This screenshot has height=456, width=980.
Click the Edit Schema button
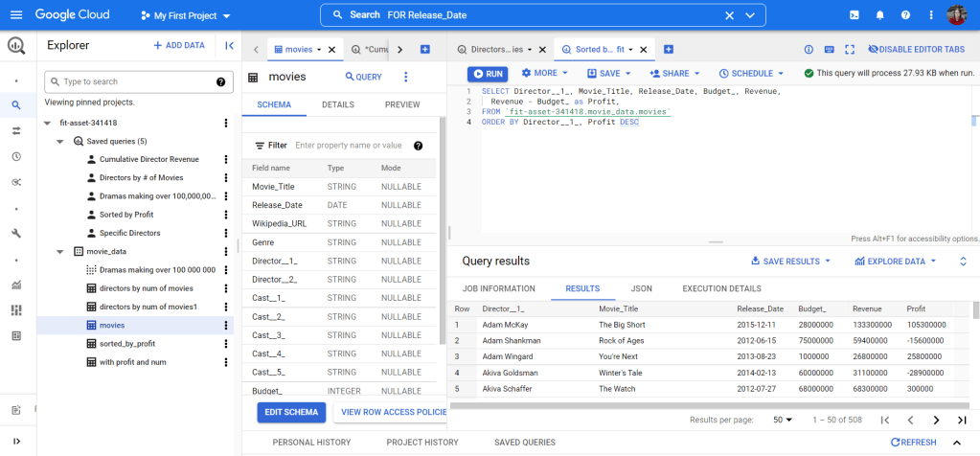coord(291,411)
